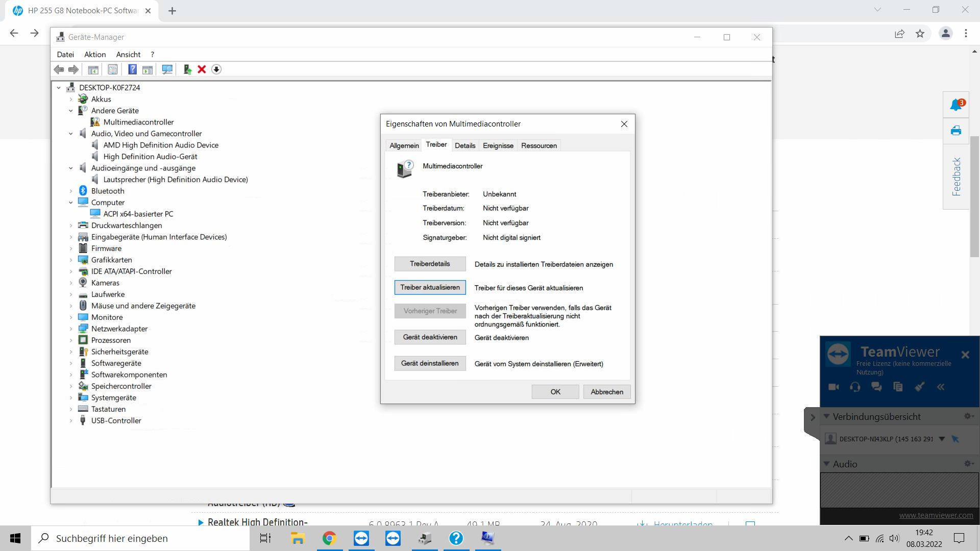Click the update driver toolbar icon
Image resolution: width=980 pixels, height=551 pixels.
coord(187,69)
